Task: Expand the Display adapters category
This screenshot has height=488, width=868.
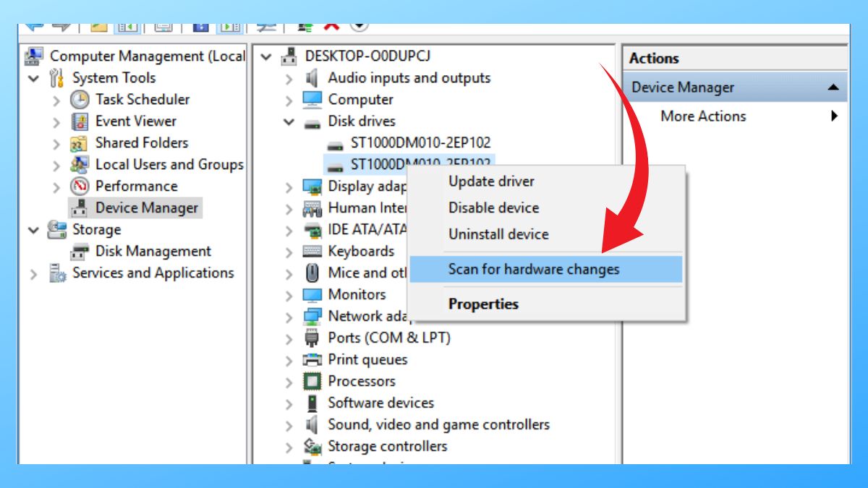Action: point(289,187)
